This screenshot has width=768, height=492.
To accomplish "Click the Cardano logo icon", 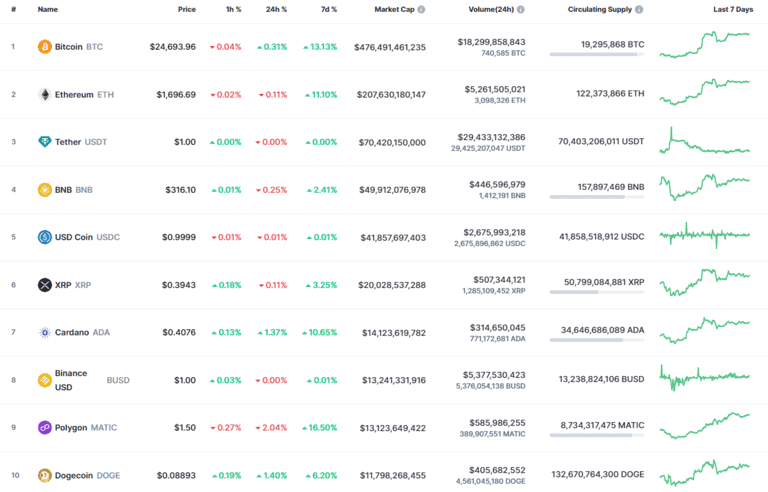I will (x=44, y=332).
